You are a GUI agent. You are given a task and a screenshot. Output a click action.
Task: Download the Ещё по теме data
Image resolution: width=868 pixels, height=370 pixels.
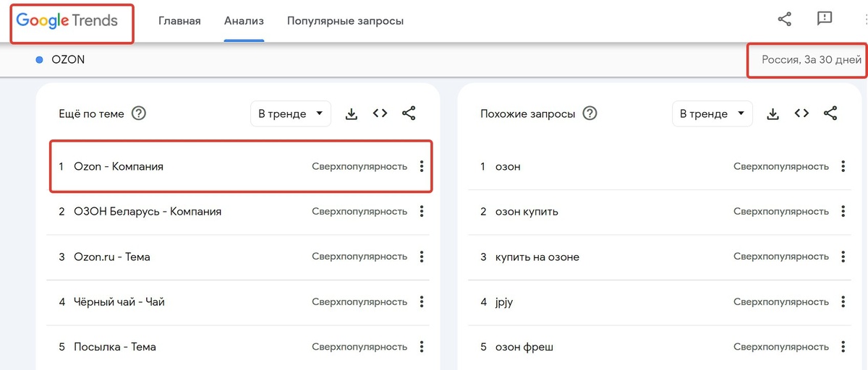click(x=352, y=113)
